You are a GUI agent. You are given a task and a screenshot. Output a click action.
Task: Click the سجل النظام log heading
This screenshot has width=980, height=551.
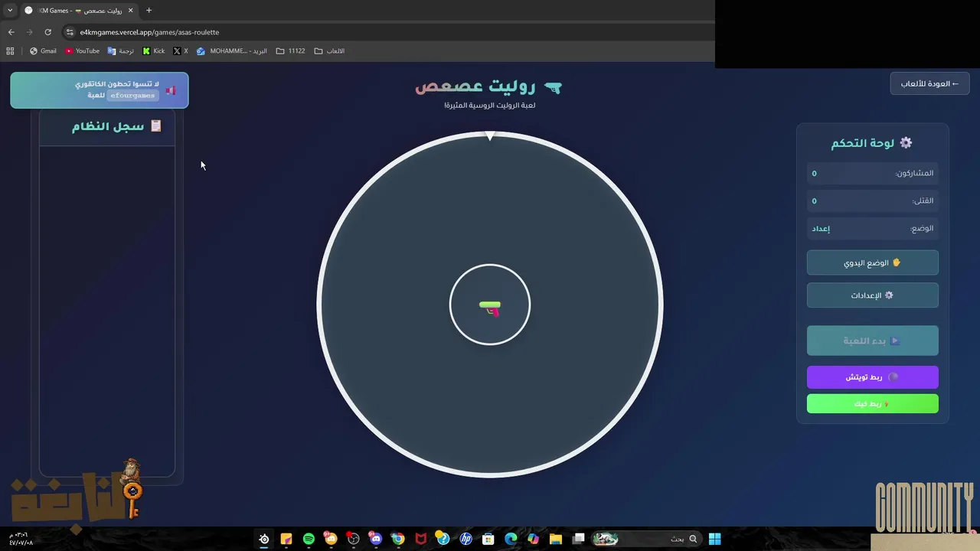[108, 126]
